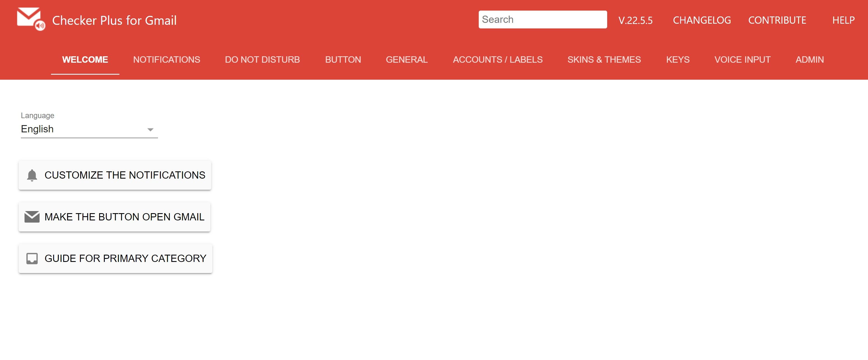Open the Help section

tap(843, 20)
